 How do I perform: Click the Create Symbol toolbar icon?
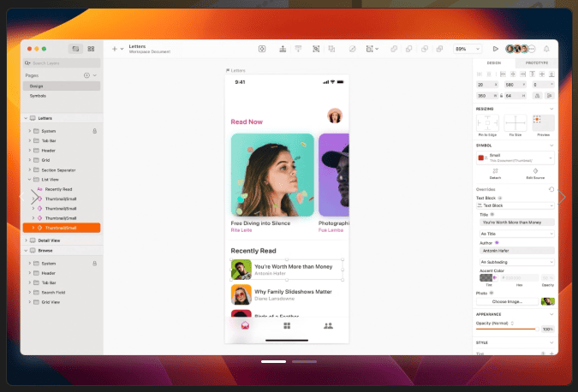(x=262, y=49)
